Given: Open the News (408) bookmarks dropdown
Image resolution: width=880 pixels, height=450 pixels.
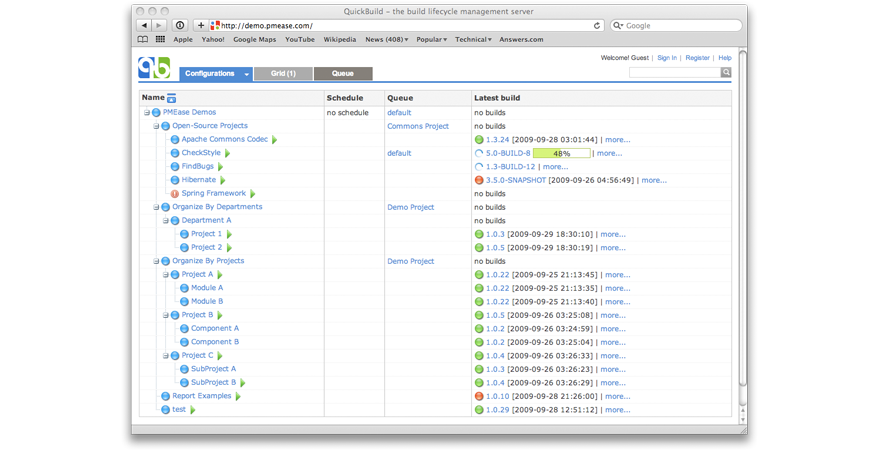Looking at the screenshot, I should click(x=387, y=39).
